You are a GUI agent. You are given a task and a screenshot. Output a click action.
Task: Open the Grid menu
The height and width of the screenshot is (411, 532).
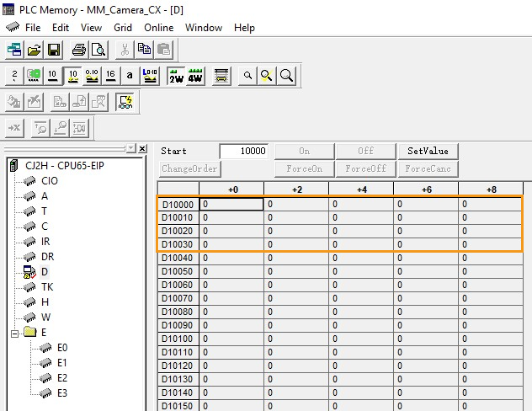pyautogui.click(x=123, y=28)
